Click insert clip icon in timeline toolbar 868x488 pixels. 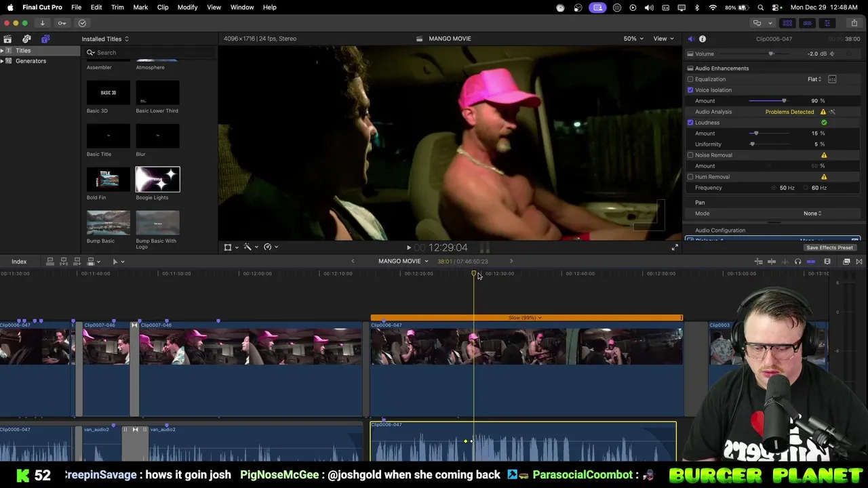click(63, 262)
